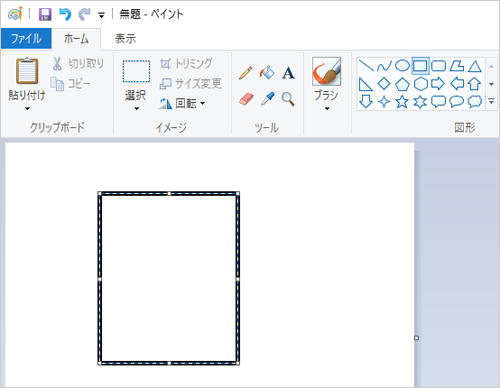Expand the full shapes gallery
Viewport: 500px width, 388px height.
pyautogui.click(x=491, y=101)
